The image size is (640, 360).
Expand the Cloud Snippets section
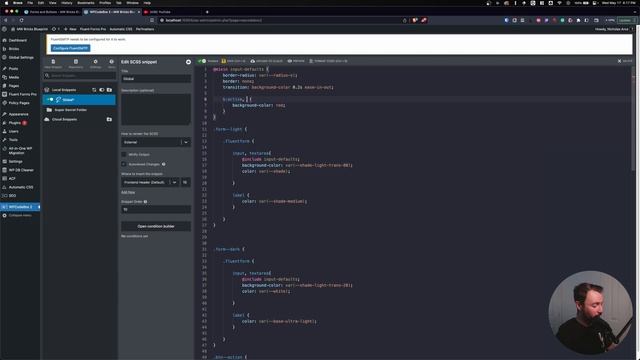(x=64, y=120)
